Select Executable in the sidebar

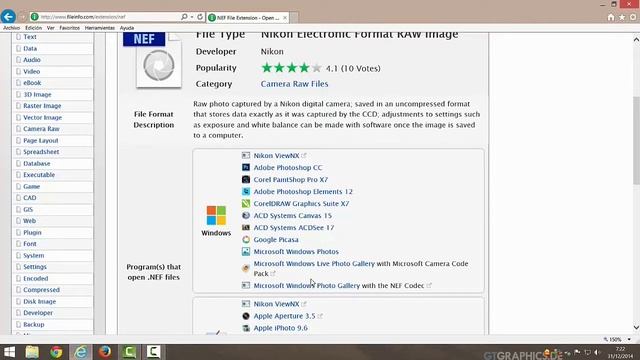[39, 175]
